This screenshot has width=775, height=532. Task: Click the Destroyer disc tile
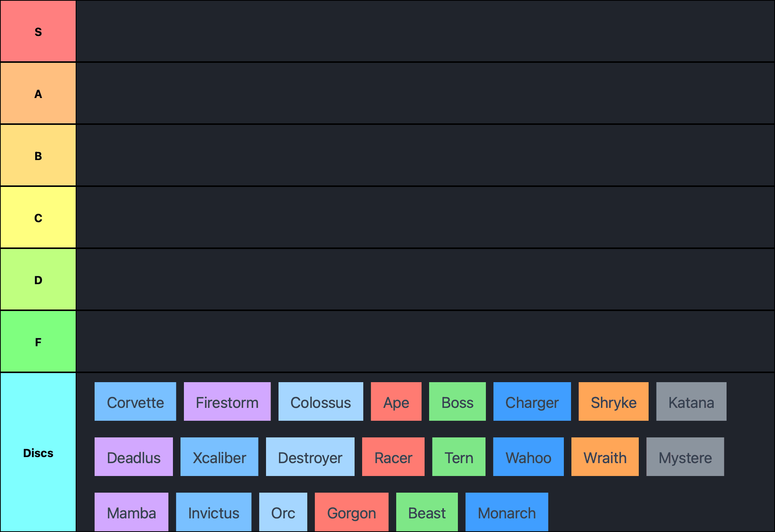310,457
